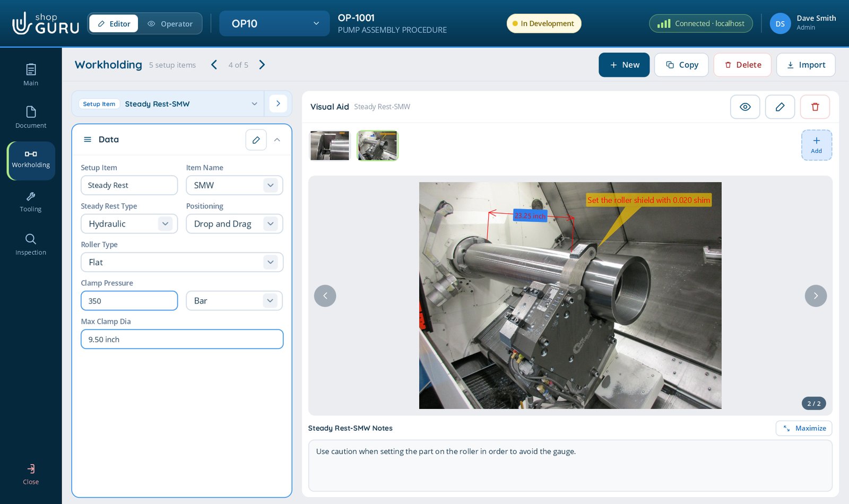Open the Roller Type Flat dropdown

pyautogui.click(x=182, y=262)
